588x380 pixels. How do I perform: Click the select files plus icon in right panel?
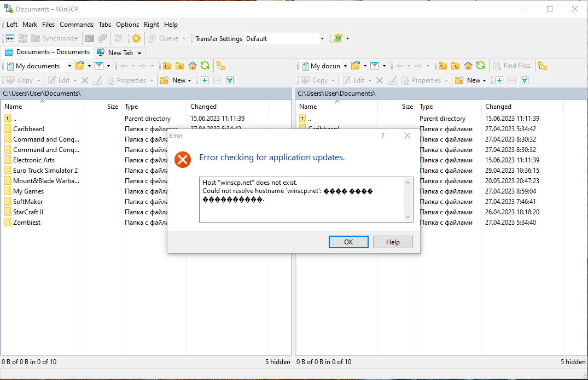tap(499, 80)
